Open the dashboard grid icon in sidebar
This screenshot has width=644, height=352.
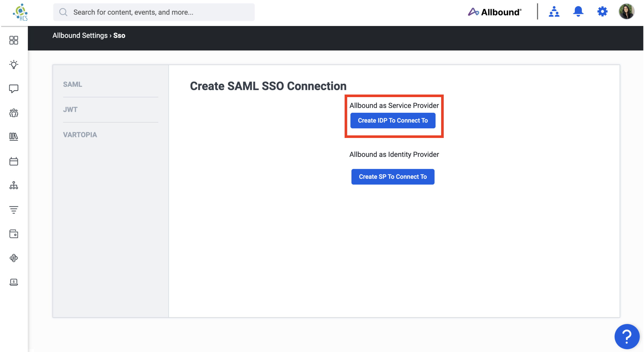pyautogui.click(x=14, y=40)
